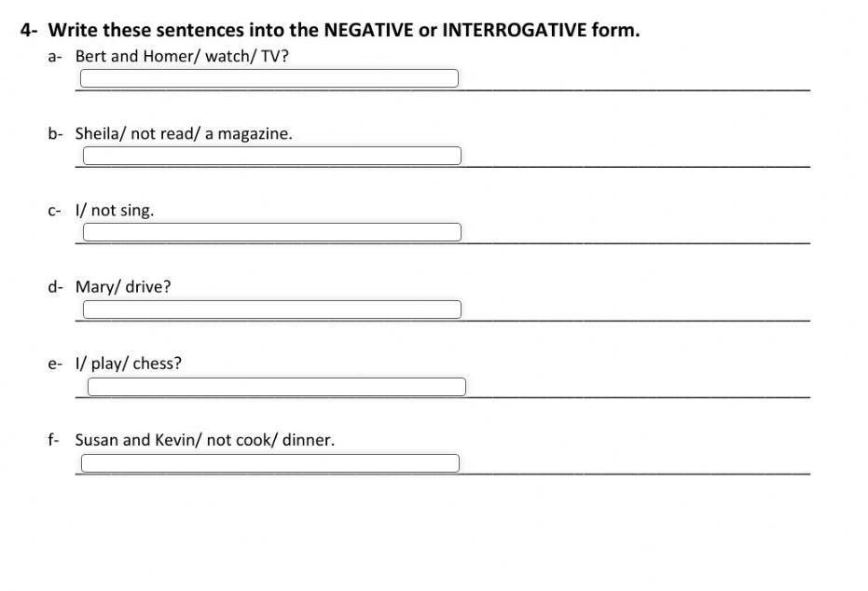Click the 'e-' item label
This screenshot has width=868, height=591.
point(55,364)
